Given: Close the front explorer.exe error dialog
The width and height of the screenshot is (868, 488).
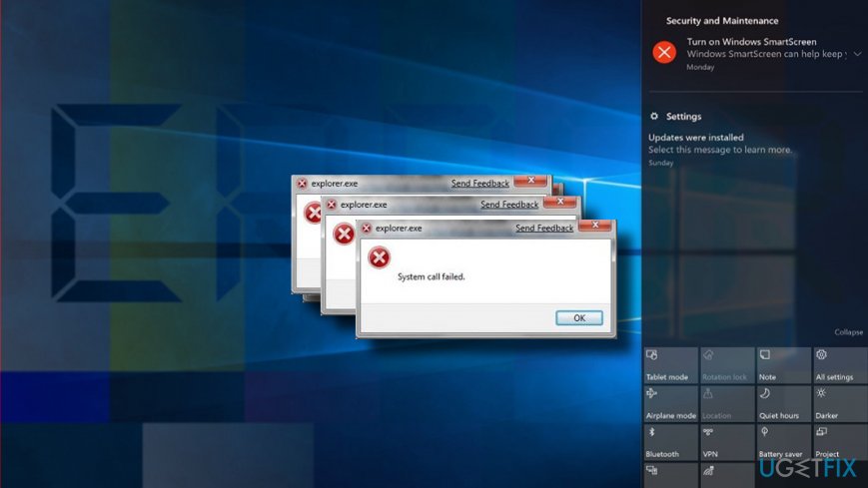Looking at the screenshot, I should [x=595, y=226].
